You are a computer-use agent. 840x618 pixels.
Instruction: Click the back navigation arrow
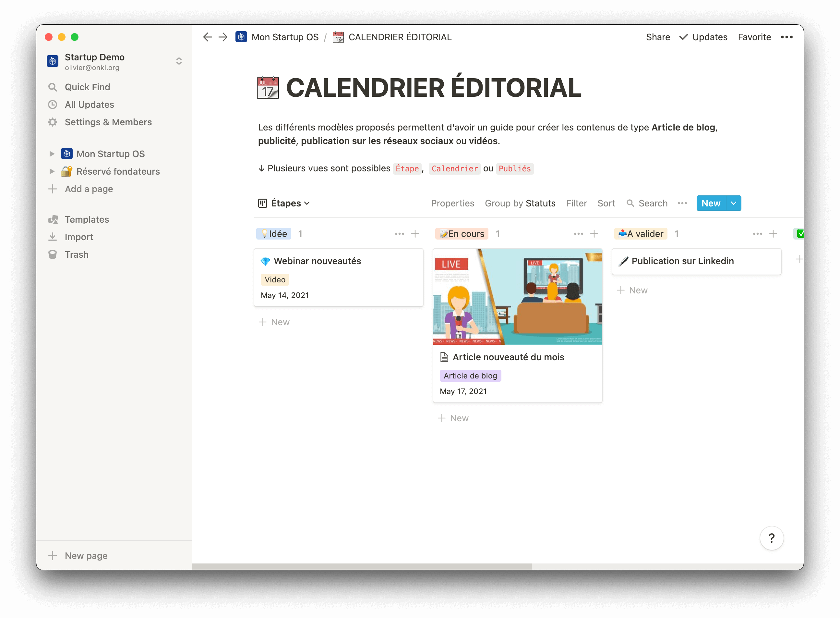tap(208, 37)
